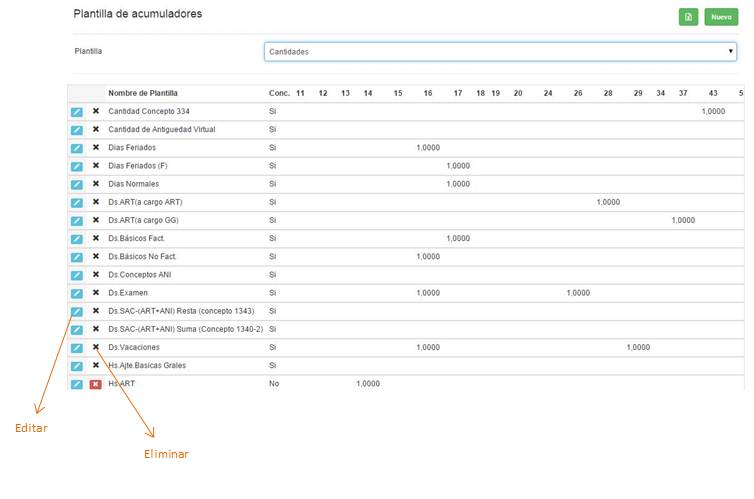Delete the Ds.ART(a cargo ART) row
The image size is (754, 499).
point(96,202)
